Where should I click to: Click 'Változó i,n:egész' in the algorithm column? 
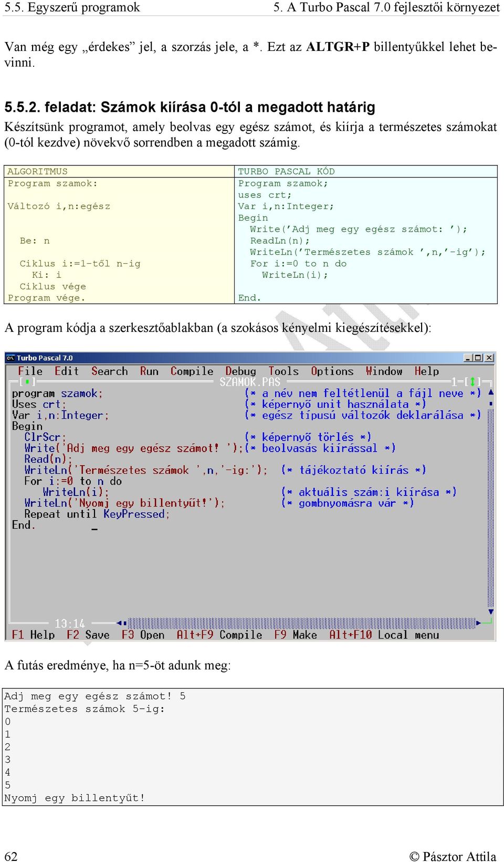(59, 206)
